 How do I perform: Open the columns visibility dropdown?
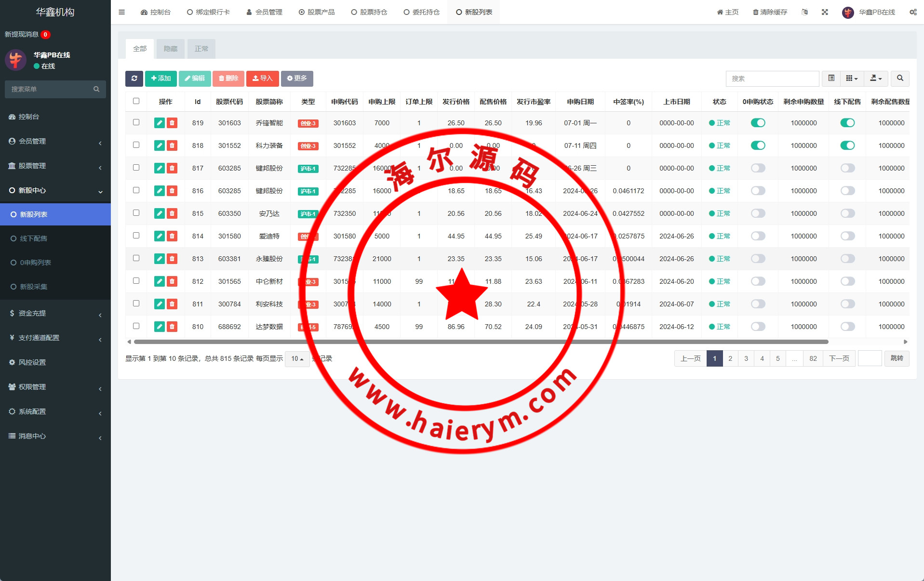852,79
